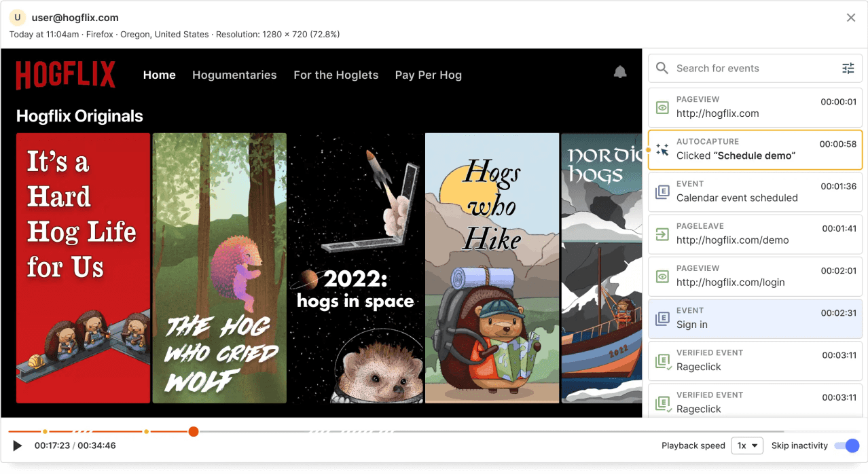
Task: Select the For the Hoglets nav item
Action: 336,75
